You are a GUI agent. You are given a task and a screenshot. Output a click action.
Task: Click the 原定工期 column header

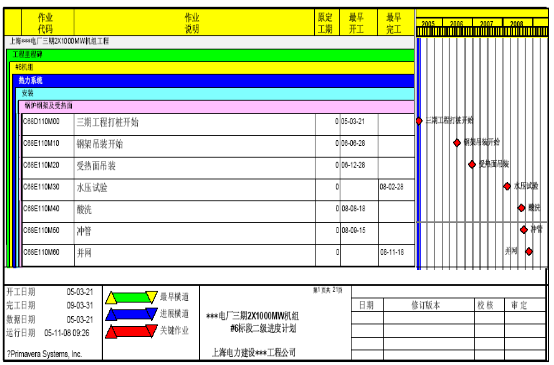click(x=325, y=23)
